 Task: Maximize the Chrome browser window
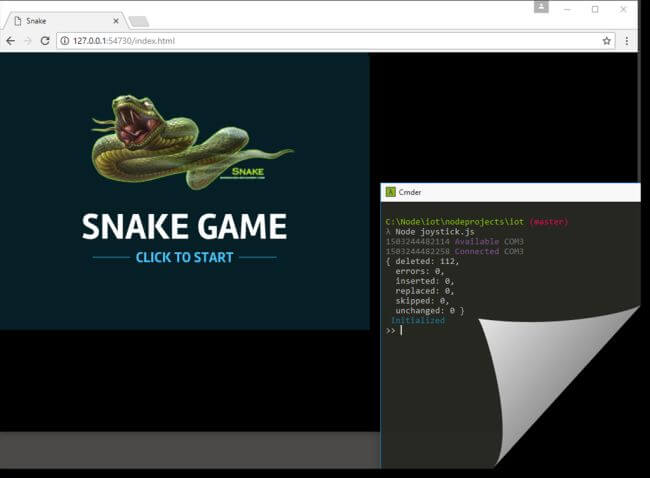click(x=595, y=9)
